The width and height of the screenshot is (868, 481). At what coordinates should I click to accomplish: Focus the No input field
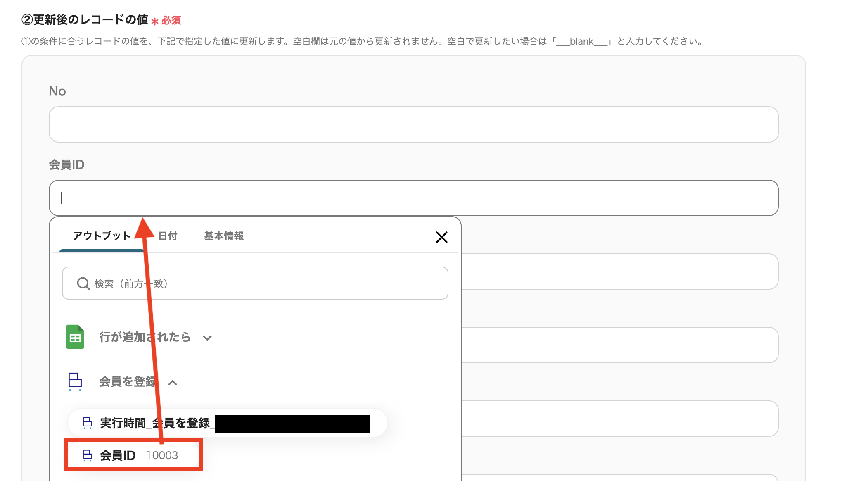(x=413, y=124)
